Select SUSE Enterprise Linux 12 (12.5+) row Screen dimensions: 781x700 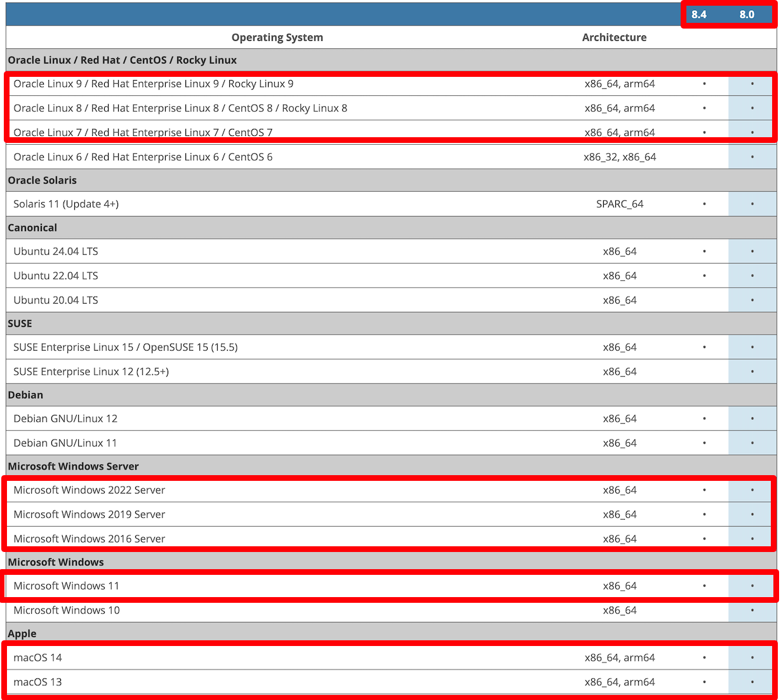tap(391, 372)
